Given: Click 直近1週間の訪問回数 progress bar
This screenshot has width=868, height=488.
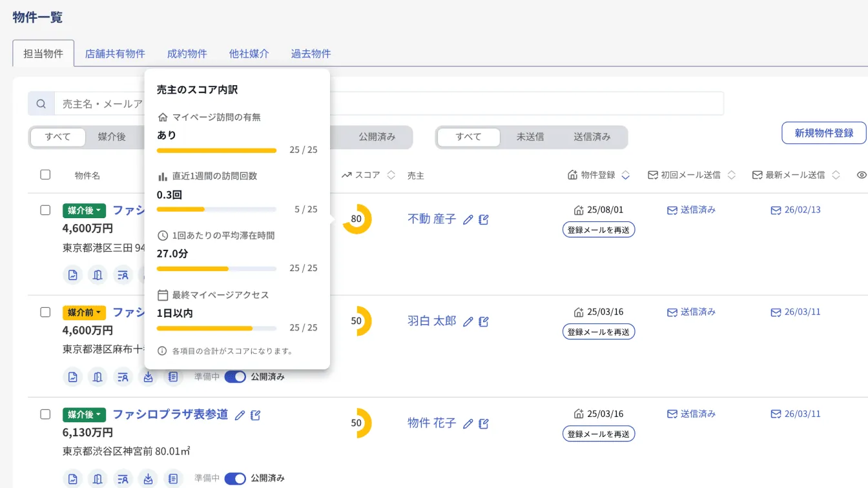Looking at the screenshot, I should (x=216, y=209).
